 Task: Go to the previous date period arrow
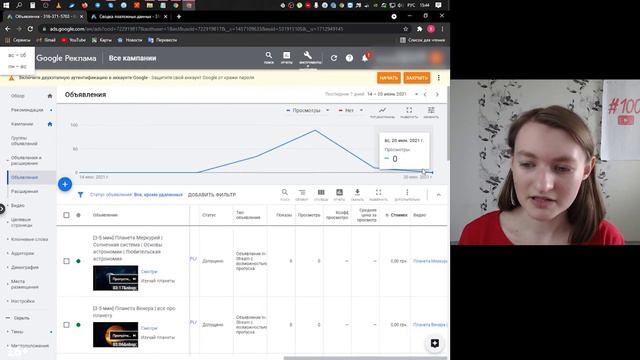coord(425,94)
